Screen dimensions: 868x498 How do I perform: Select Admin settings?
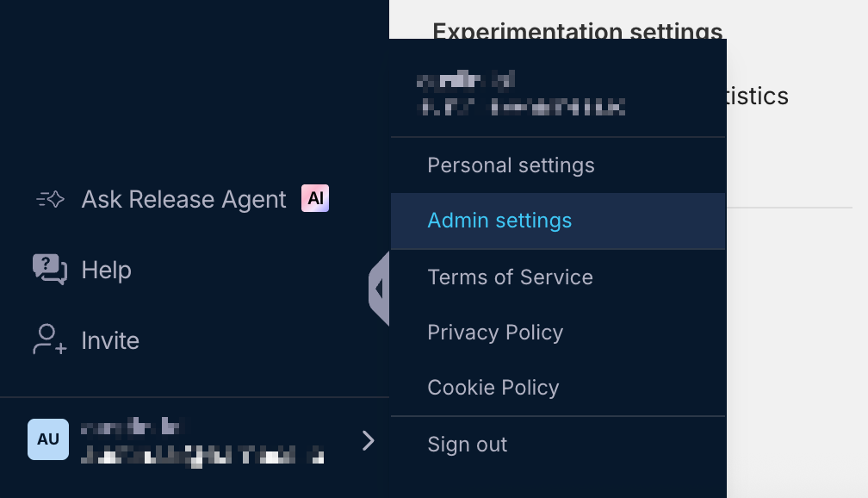(x=499, y=221)
